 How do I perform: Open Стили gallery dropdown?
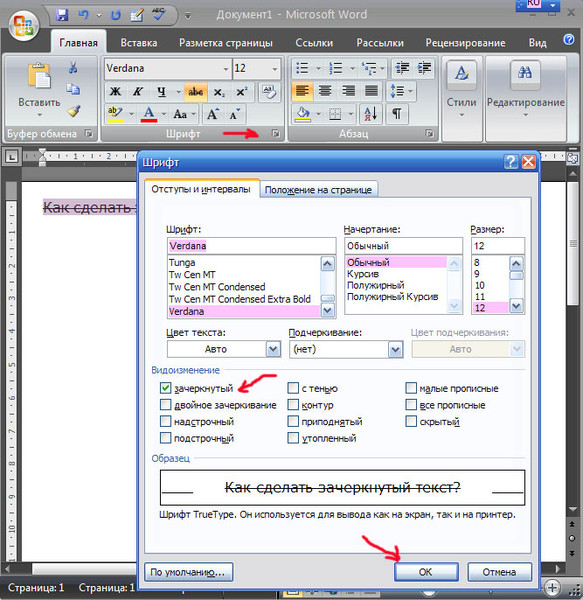point(461,115)
